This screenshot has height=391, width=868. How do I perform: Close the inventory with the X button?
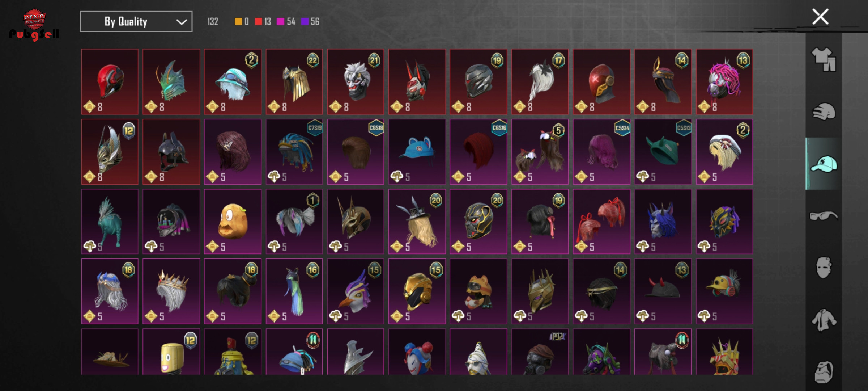(820, 17)
